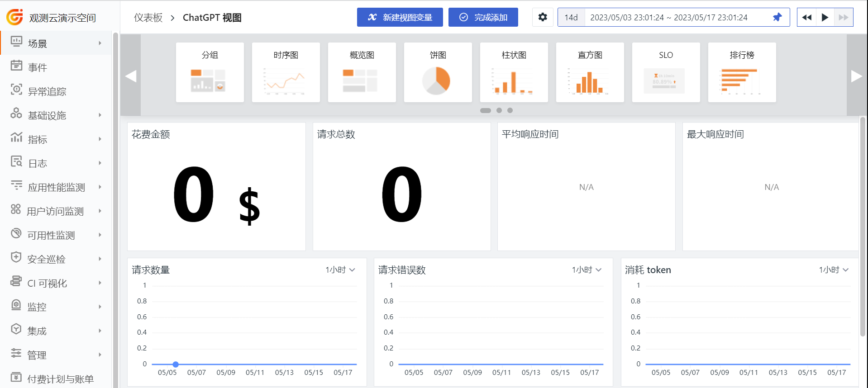
Task: Open the 管理 sliders icon
Action: [x=16, y=354]
